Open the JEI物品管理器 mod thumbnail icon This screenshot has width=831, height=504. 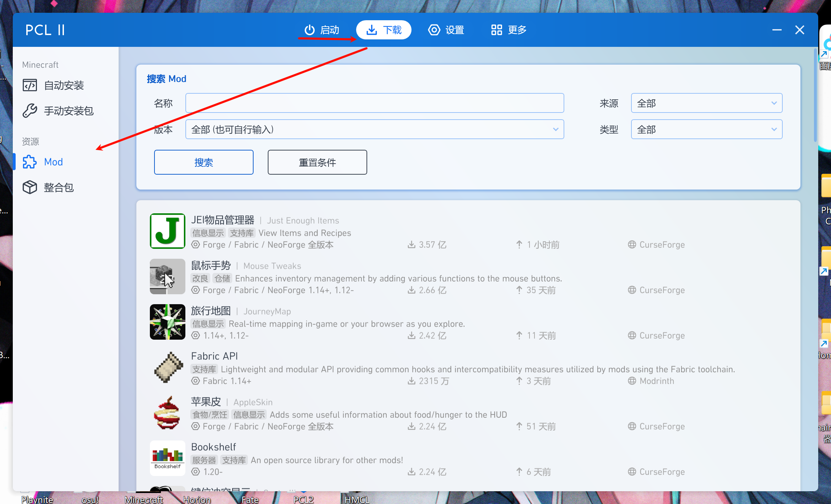point(167,231)
